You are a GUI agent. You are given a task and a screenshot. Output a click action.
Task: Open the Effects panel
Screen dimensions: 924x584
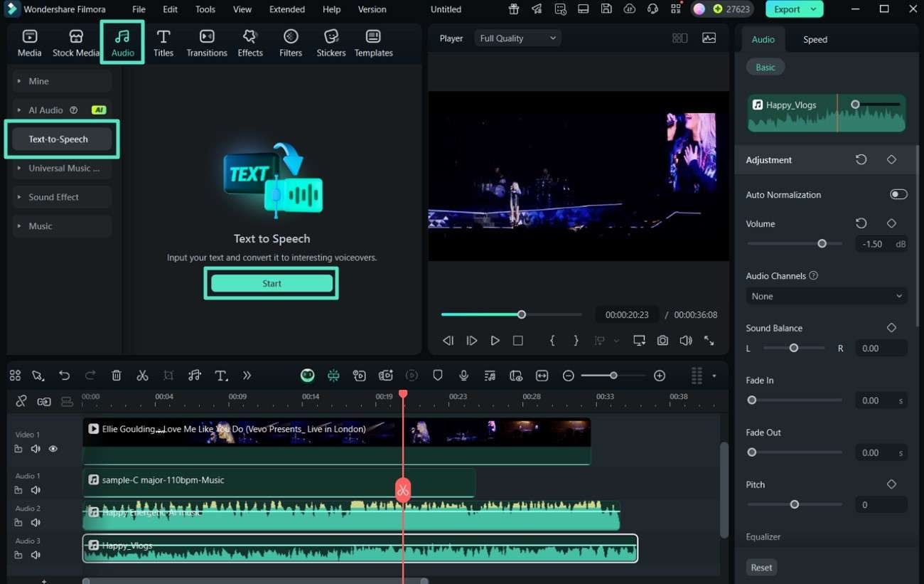250,43
